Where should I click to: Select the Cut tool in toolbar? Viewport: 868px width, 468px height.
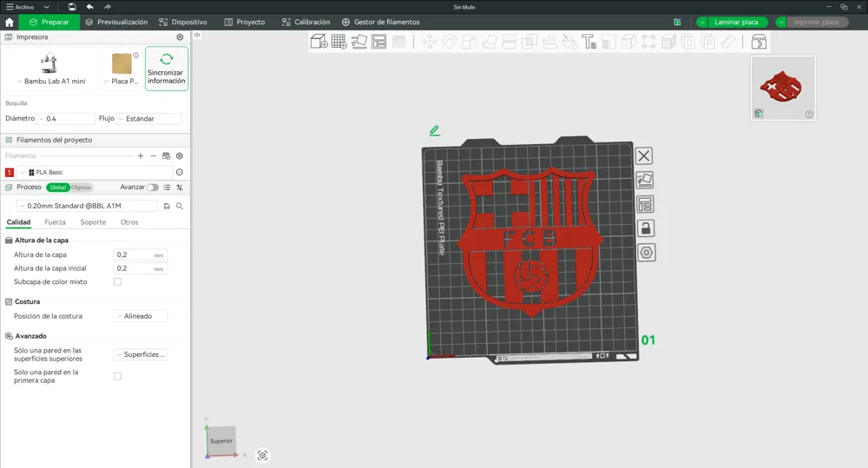(510, 42)
